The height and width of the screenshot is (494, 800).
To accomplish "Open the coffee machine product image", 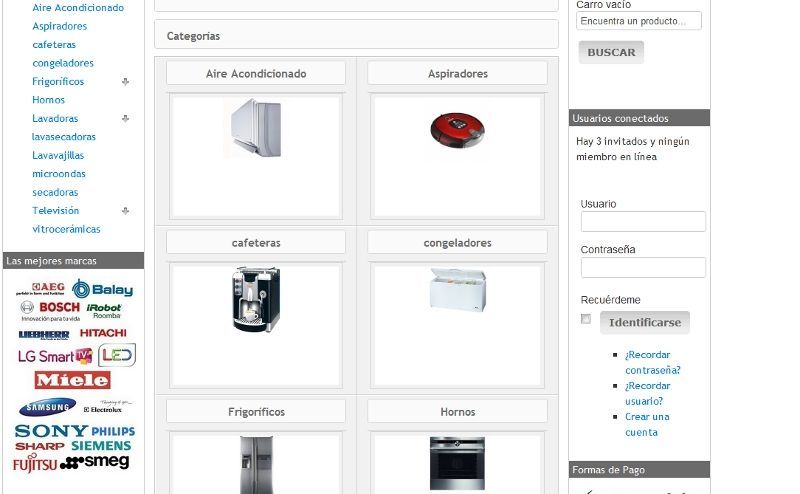I will (x=256, y=300).
